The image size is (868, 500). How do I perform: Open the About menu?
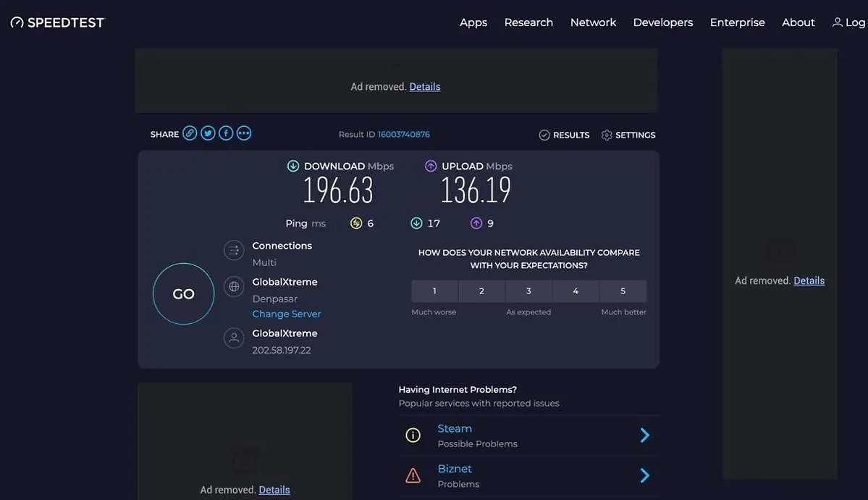coord(799,22)
